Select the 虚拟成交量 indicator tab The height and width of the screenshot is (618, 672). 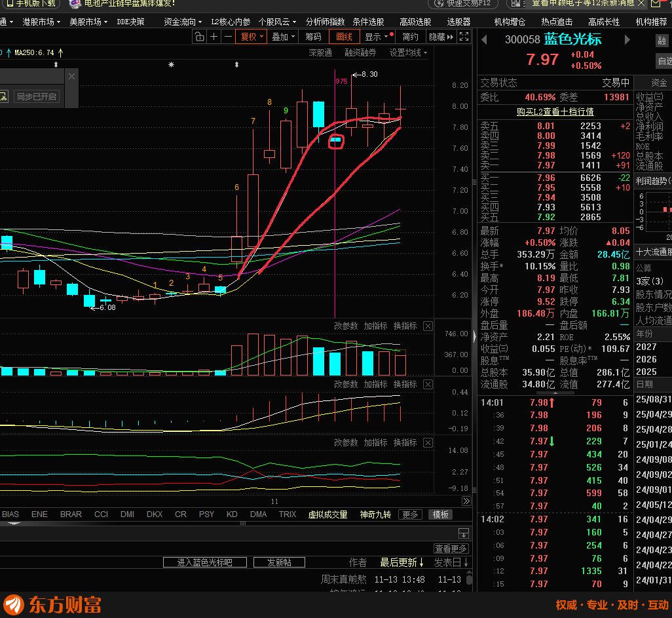point(328,514)
